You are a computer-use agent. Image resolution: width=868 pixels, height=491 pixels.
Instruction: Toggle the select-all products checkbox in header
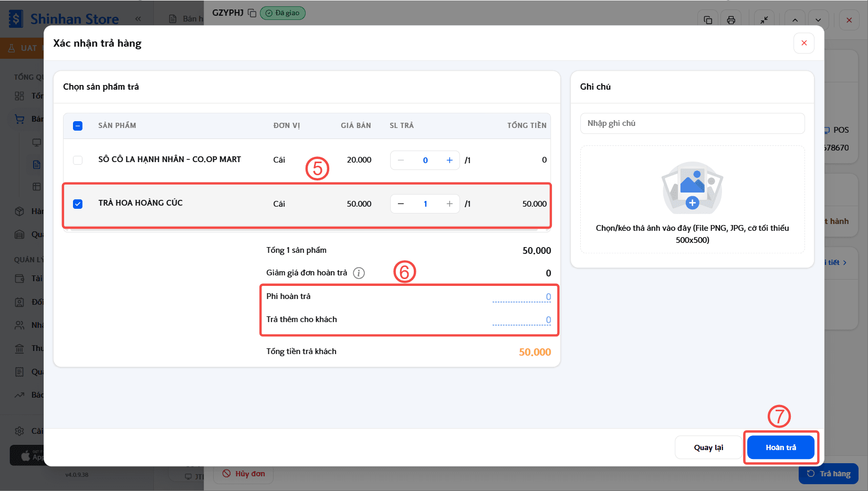tap(78, 126)
